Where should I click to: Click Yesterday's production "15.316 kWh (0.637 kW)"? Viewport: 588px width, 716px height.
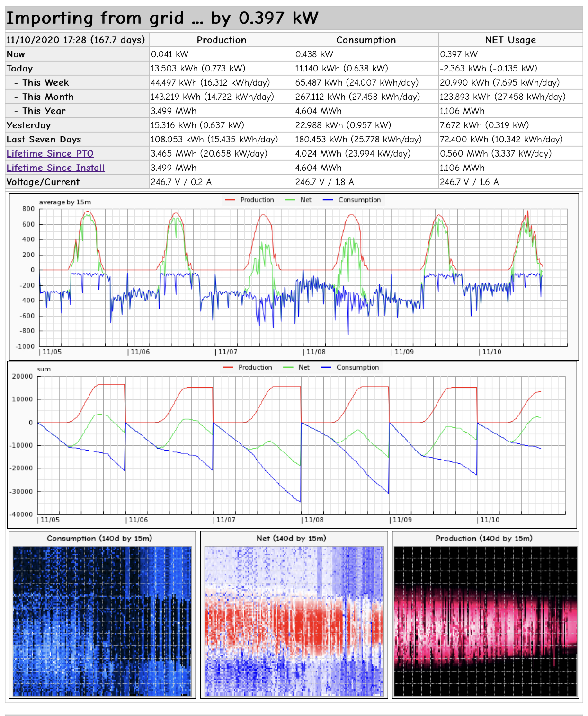click(x=197, y=125)
